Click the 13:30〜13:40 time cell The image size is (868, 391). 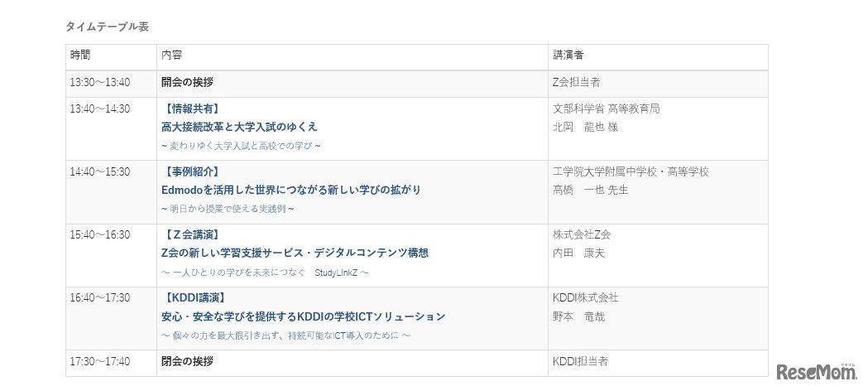tap(100, 83)
